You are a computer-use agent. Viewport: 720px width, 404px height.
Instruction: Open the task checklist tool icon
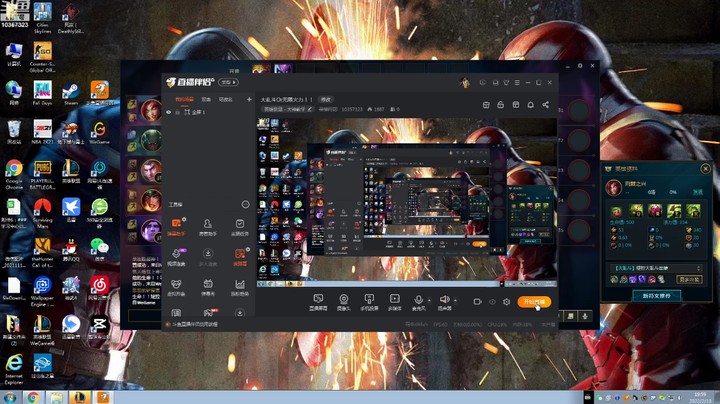click(240, 227)
